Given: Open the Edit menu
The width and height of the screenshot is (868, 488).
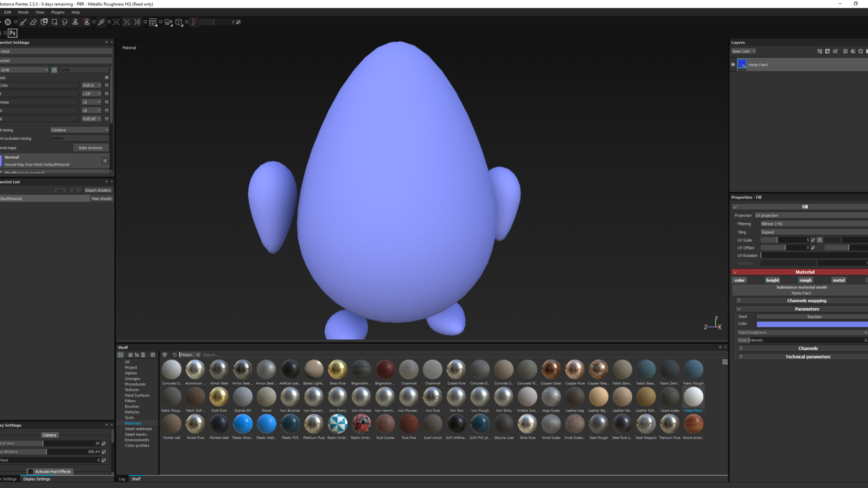Looking at the screenshot, I should 7,12.
